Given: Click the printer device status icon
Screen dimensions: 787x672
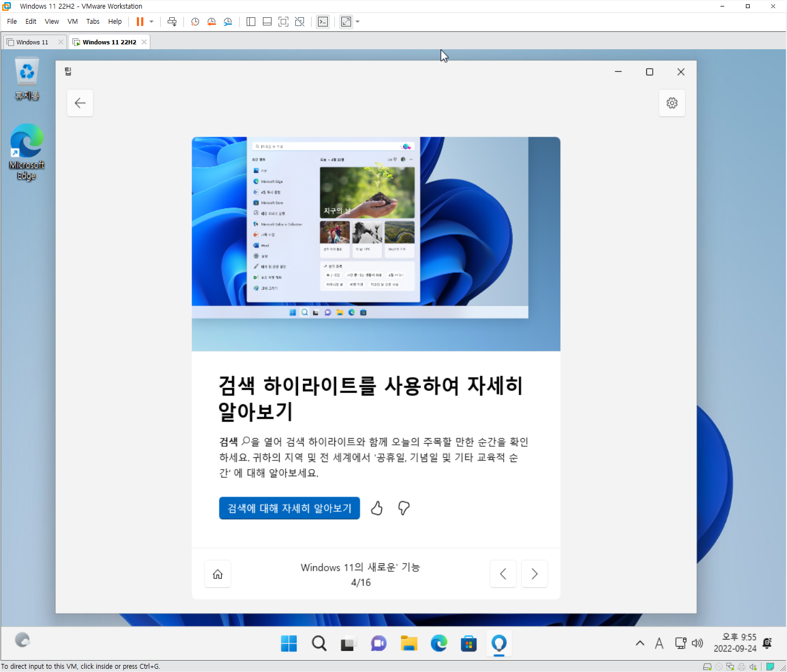Looking at the screenshot, I should click(742, 667).
